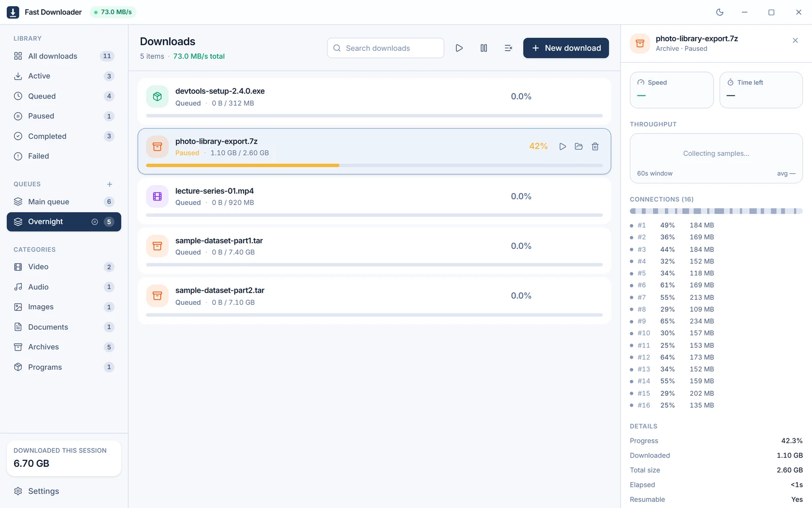Click the start all downloads toolbar icon
Viewport: 812px width, 508px height.
[459, 48]
